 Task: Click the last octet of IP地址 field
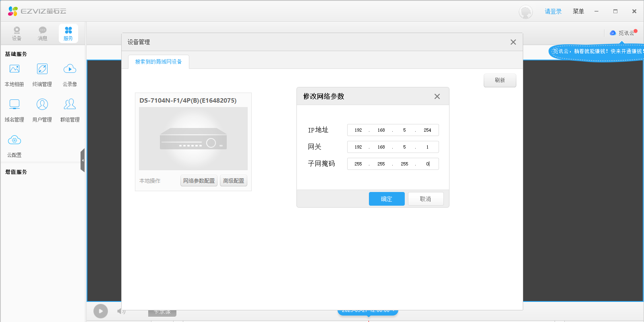point(427,130)
